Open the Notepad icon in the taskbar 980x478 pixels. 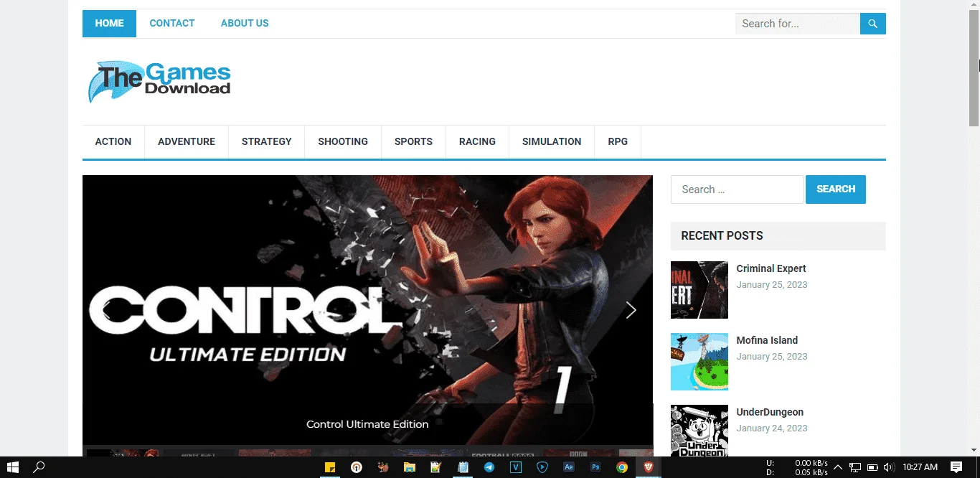click(x=462, y=467)
